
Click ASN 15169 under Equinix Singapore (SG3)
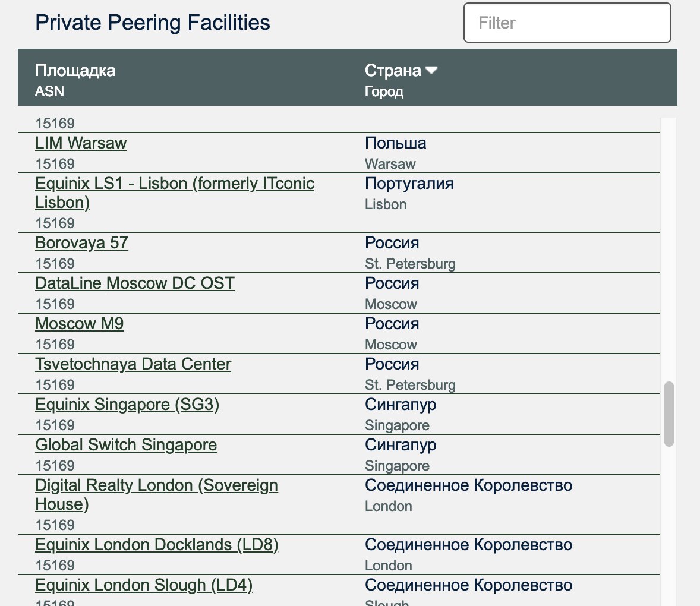[x=55, y=425]
